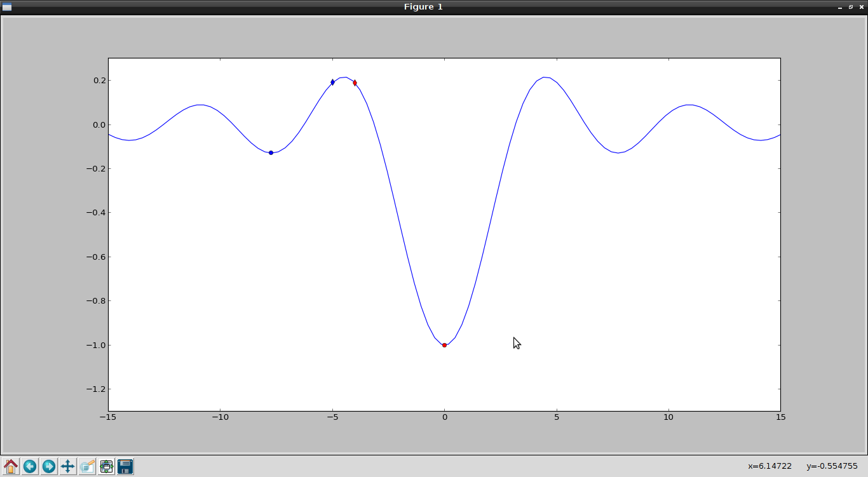
Task: Click the blue diamond marker near peak
Action: [x=332, y=82]
